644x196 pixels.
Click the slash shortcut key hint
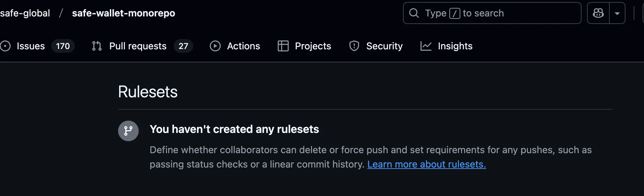455,13
